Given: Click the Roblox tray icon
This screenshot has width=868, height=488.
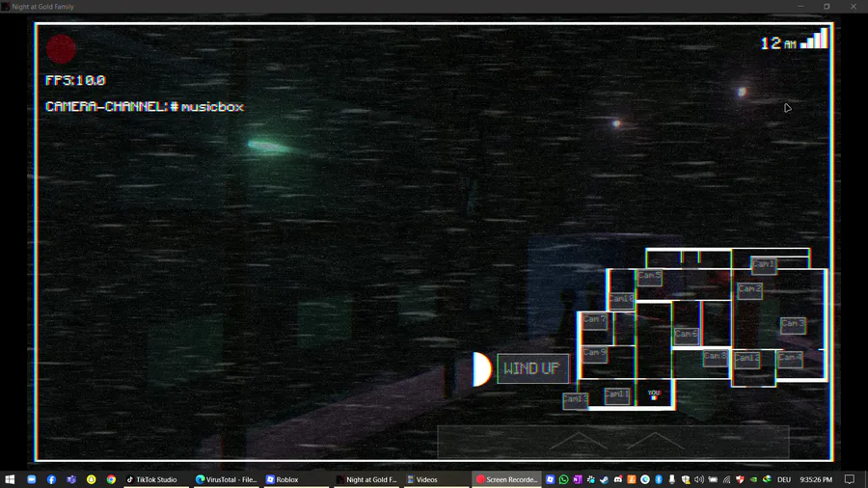Looking at the screenshot, I should coord(551,479).
